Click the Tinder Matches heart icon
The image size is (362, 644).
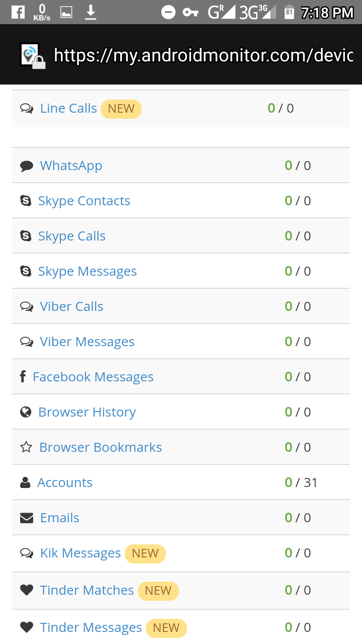(27, 590)
